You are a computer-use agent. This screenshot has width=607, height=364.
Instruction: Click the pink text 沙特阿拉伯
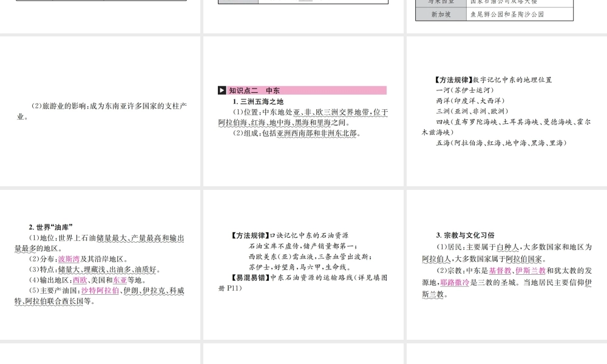click(100, 291)
